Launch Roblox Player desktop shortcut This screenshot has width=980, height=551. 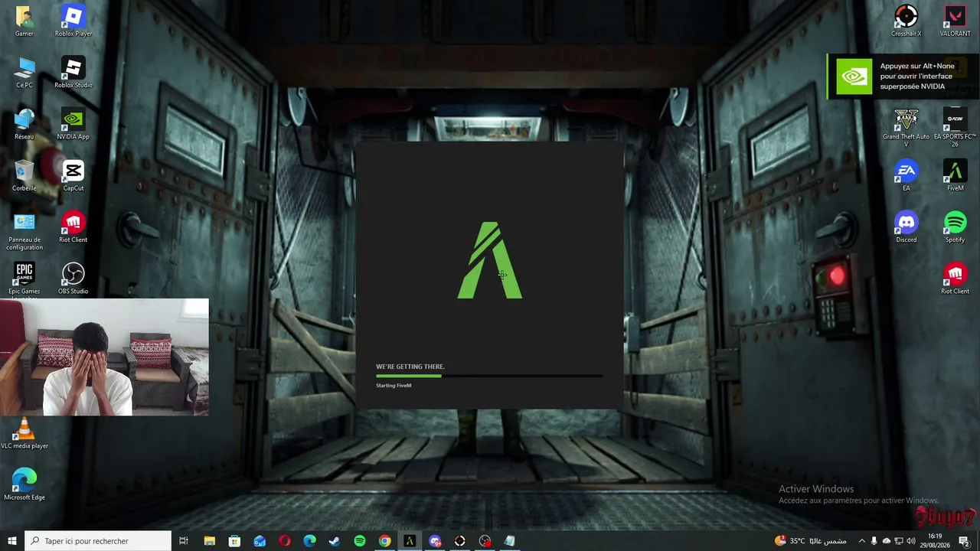pyautogui.click(x=73, y=21)
